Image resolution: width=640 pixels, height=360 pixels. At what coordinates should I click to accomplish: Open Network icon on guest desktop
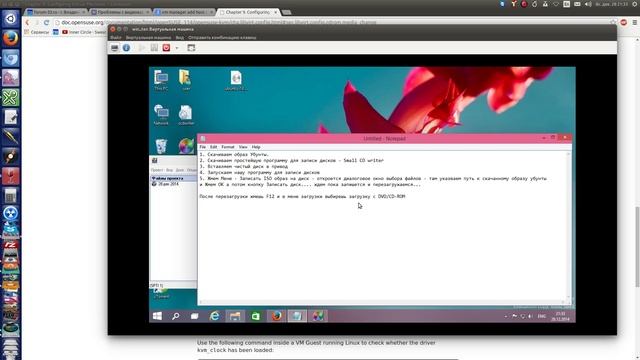click(x=161, y=115)
